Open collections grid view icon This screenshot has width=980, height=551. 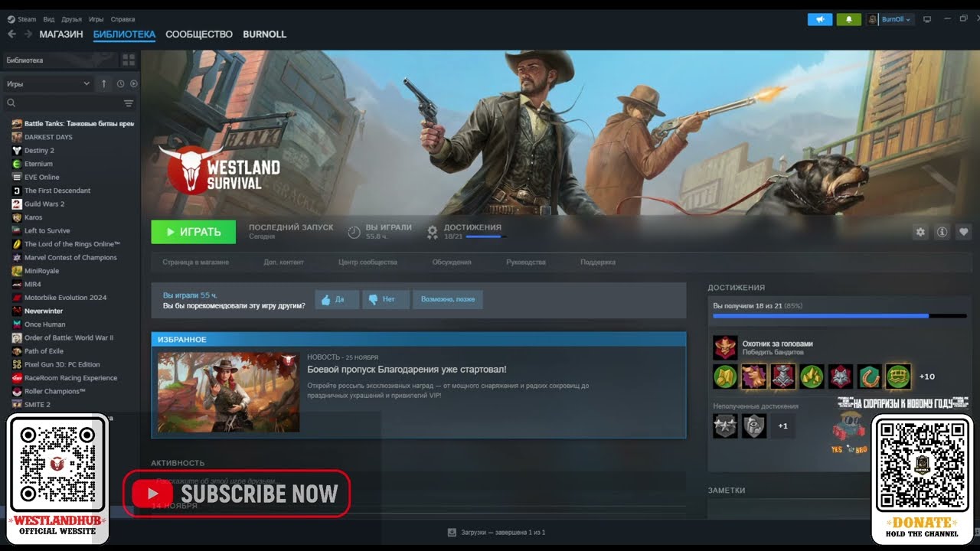(x=129, y=60)
